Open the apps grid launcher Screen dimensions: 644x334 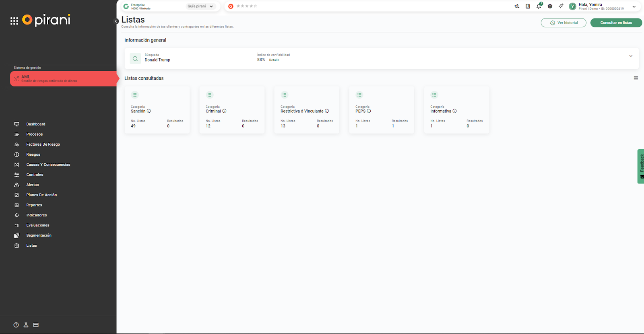coord(14,21)
